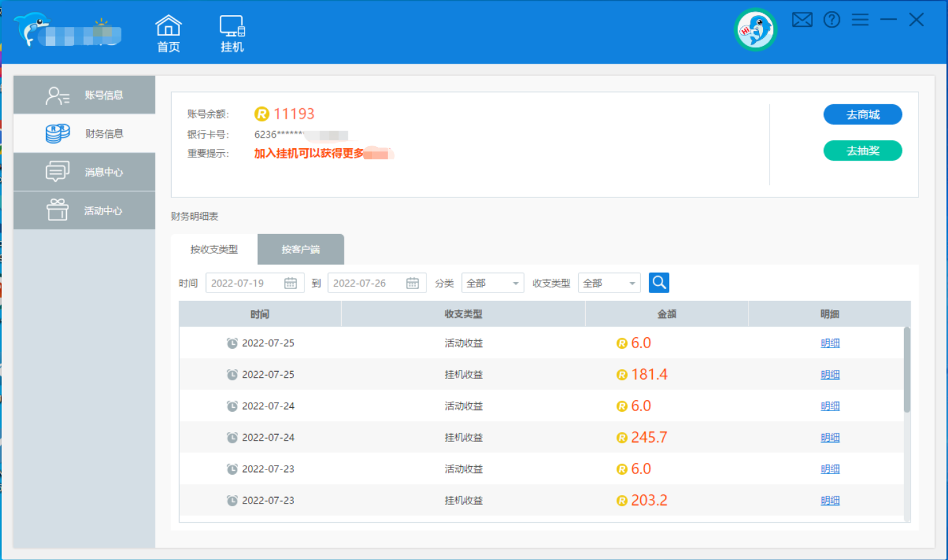Open the hamburger menu icon
This screenshot has height=560, width=948.
[860, 20]
